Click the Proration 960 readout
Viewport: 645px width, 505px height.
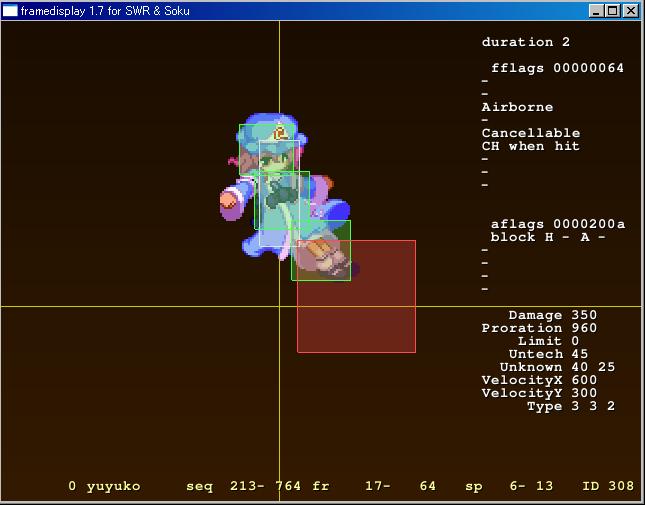539,328
